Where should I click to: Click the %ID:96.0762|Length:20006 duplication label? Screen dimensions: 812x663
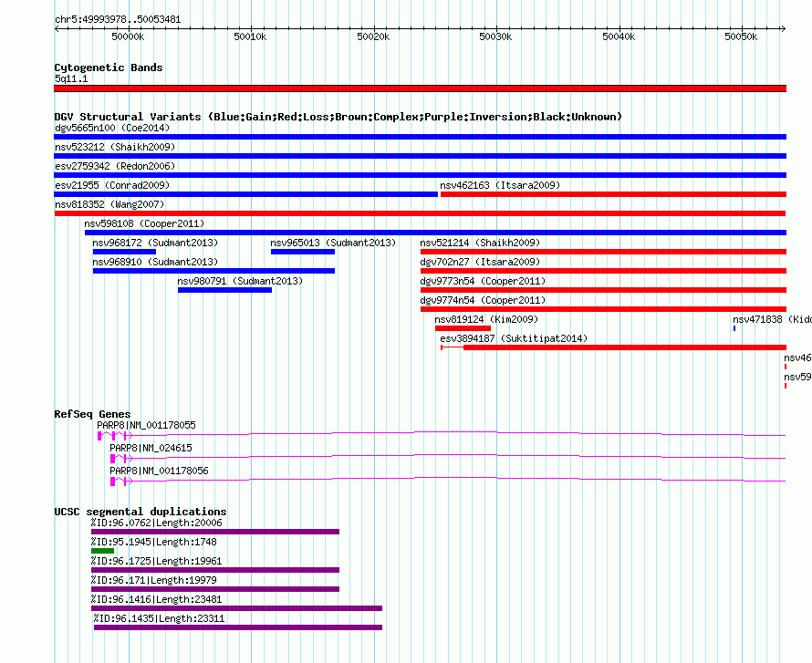coord(156,523)
